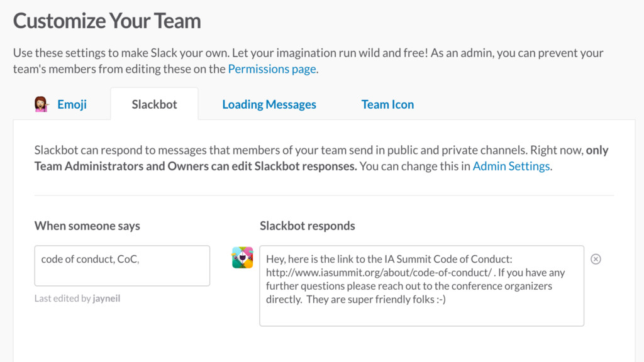The height and width of the screenshot is (362, 644).
Task: Remove the code of conduct response with circled X
Action: pos(596,259)
